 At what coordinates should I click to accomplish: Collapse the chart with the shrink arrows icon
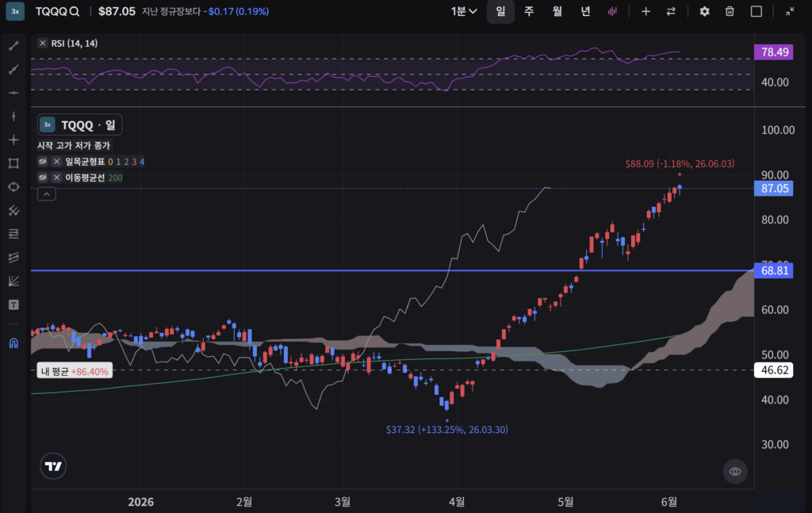pos(790,11)
